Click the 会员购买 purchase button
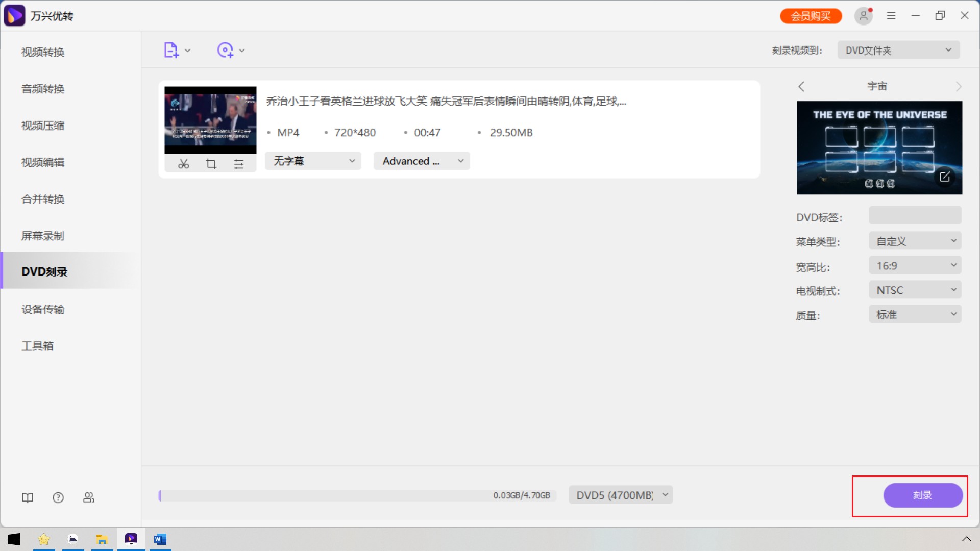 811,16
